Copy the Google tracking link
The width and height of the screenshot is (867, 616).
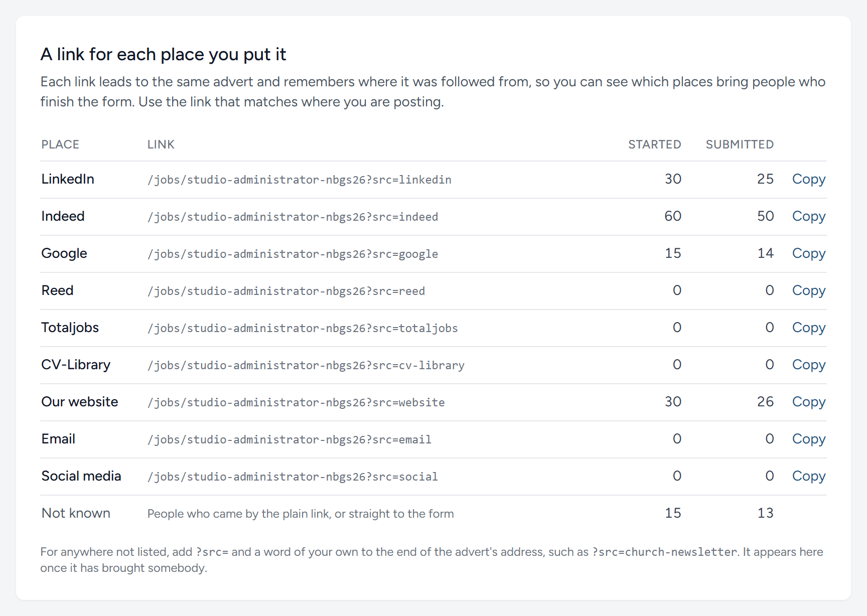[808, 253]
